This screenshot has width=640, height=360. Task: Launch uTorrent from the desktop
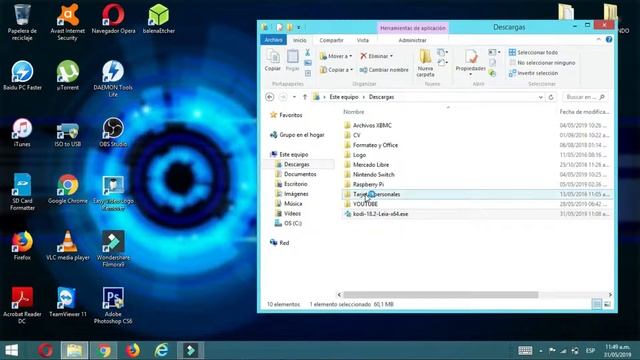[67, 76]
